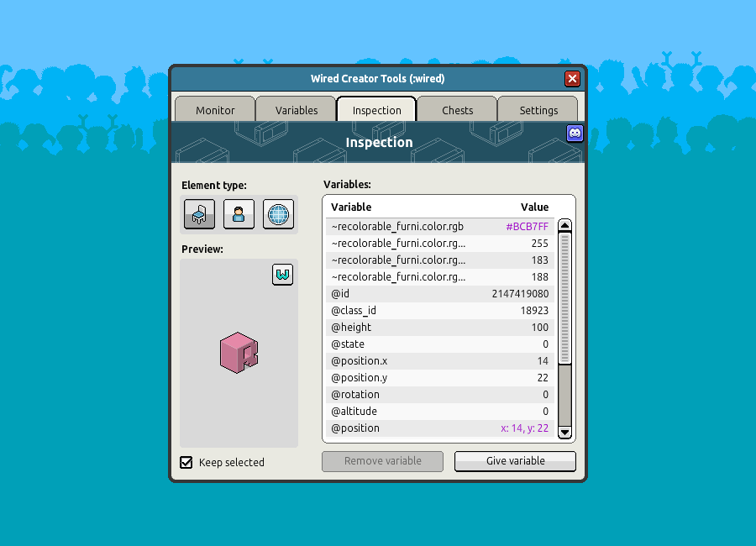
Task: Open the Settings tab
Action: coord(538,110)
